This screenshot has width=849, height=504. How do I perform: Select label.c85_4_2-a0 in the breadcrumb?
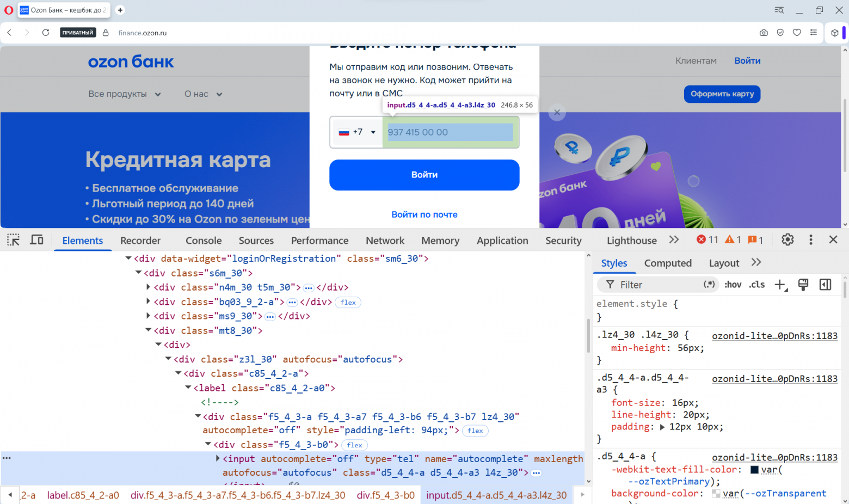[83, 495]
